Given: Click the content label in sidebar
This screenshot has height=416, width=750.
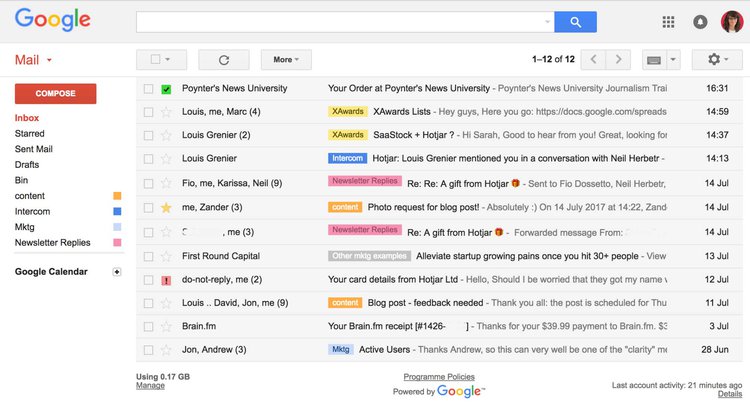Looking at the screenshot, I should pos(30,196).
